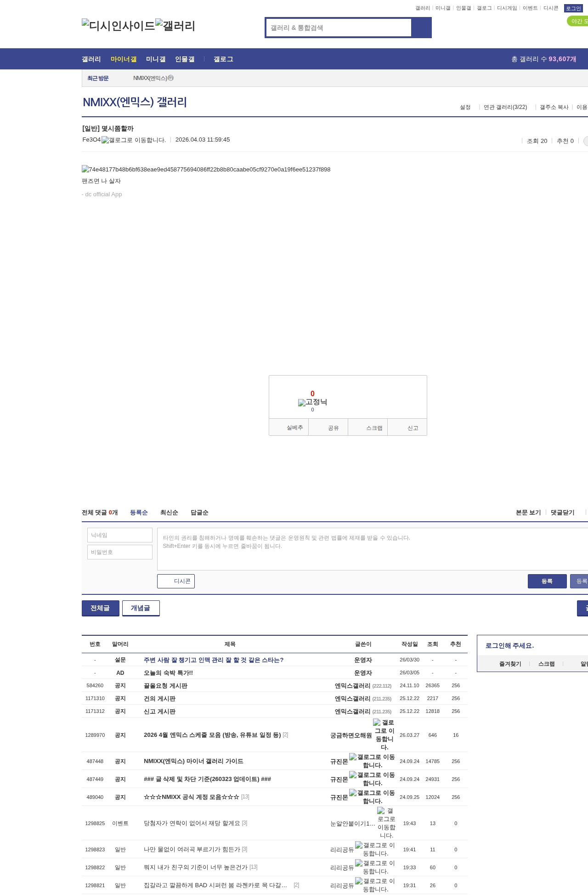
Task: Open the 끌올요청 게시판 notice
Action: pos(165,685)
